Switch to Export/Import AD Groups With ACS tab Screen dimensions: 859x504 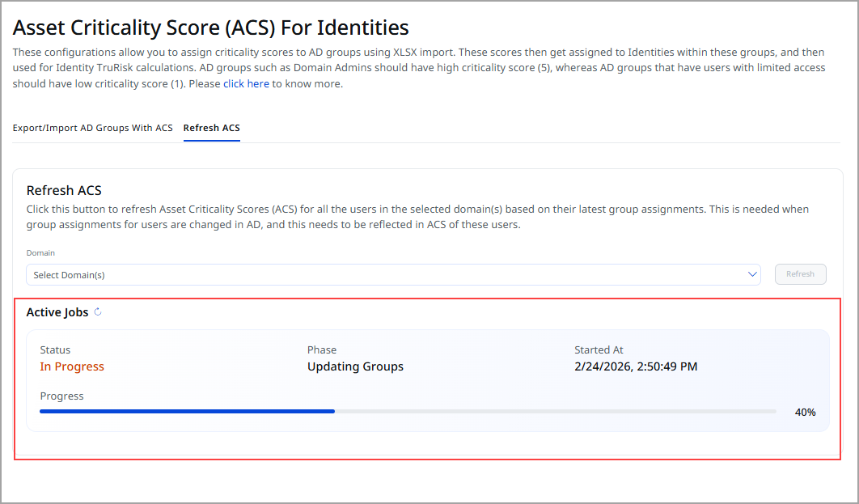point(92,128)
